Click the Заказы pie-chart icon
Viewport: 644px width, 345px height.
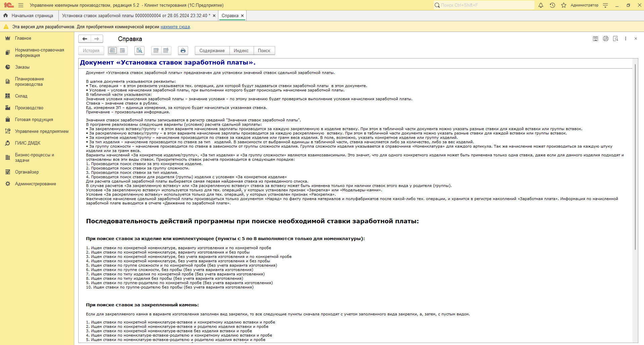point(8,67)
